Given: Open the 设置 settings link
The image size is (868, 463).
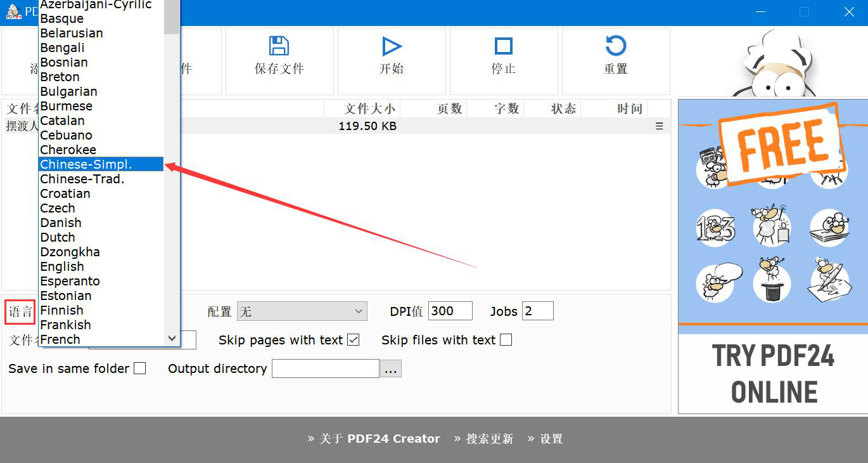Looking at the screenshot, I should pos(551,439).
